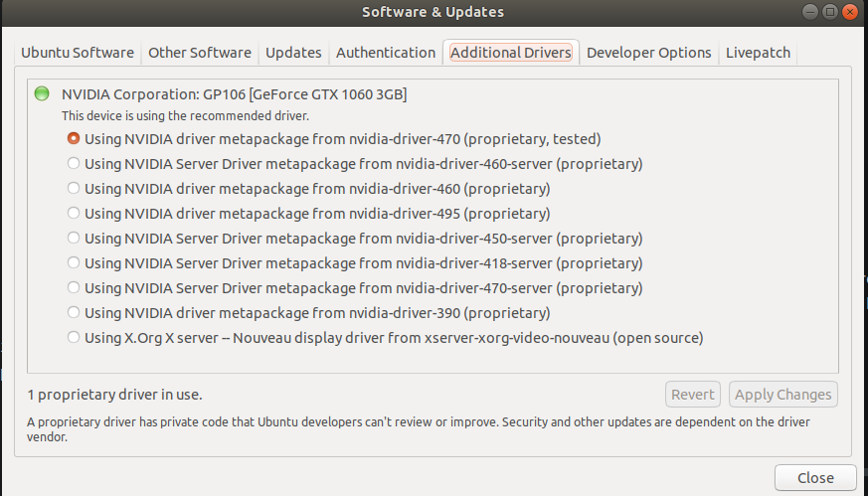Select the Additional Drivers tab
This screenshot has width=868, height=496.
[x=511, y=53]
